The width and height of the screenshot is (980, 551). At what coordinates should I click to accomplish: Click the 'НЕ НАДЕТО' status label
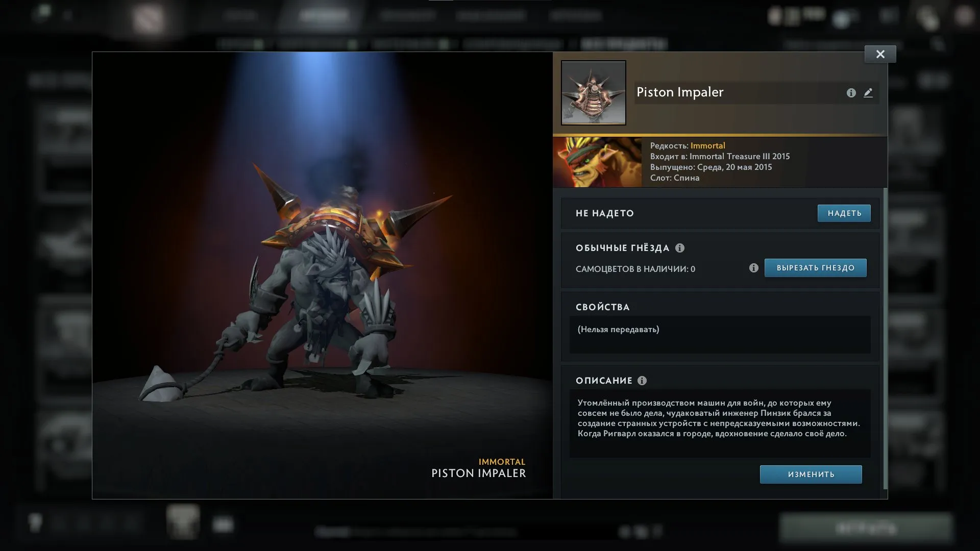(x=605, y=213)
